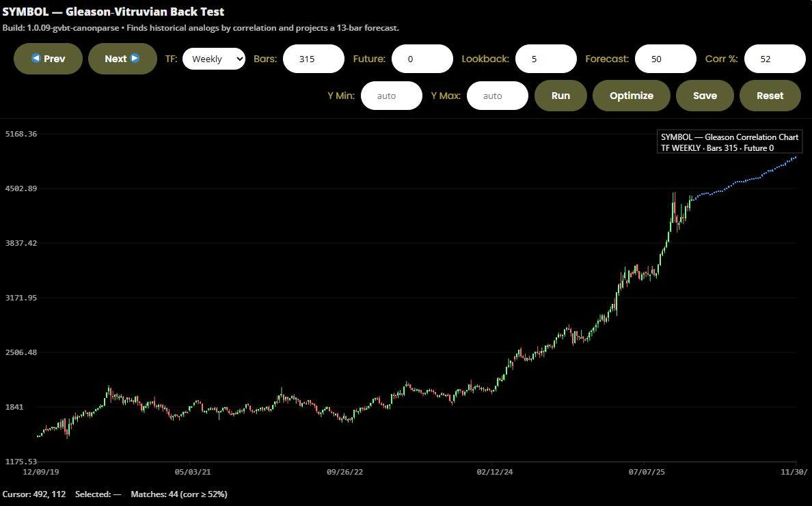Reset the back test parameters
Image resolution: width=812 pixels, height=506 pixels.
pyautogui.click(x=770, y=96)
